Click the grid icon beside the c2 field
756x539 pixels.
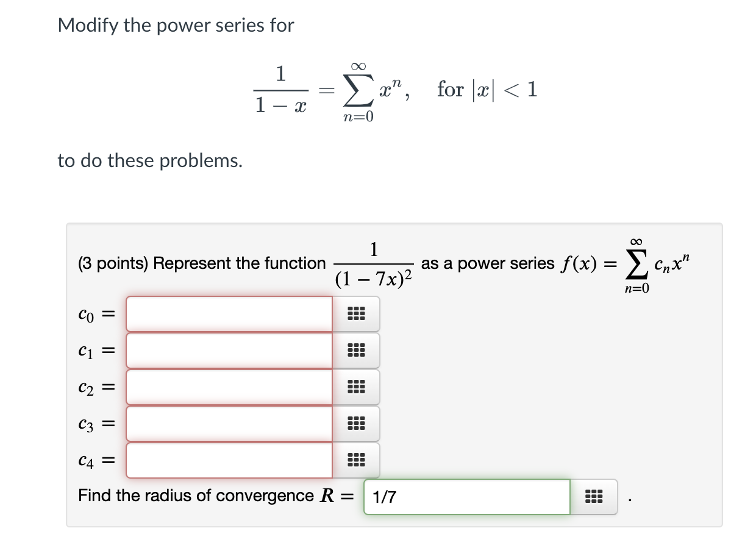pos(357,387)
